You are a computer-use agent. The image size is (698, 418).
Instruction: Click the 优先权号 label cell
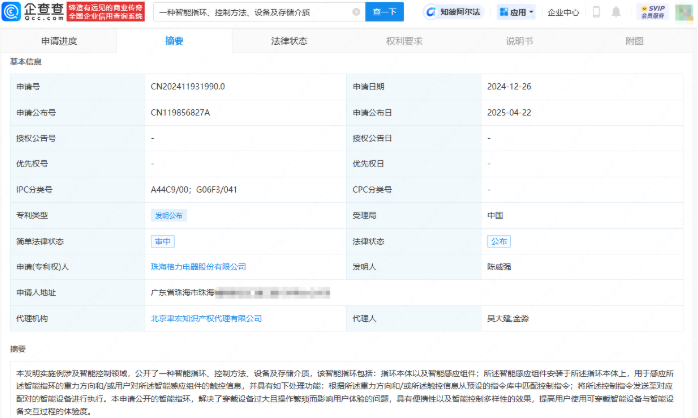[x=77, y=163]
